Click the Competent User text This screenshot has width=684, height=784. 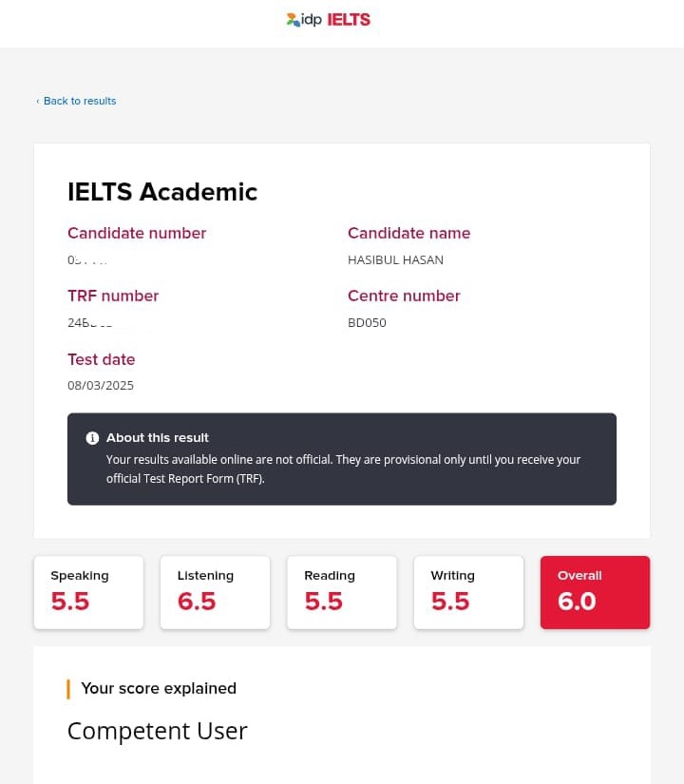click(157, 731)
